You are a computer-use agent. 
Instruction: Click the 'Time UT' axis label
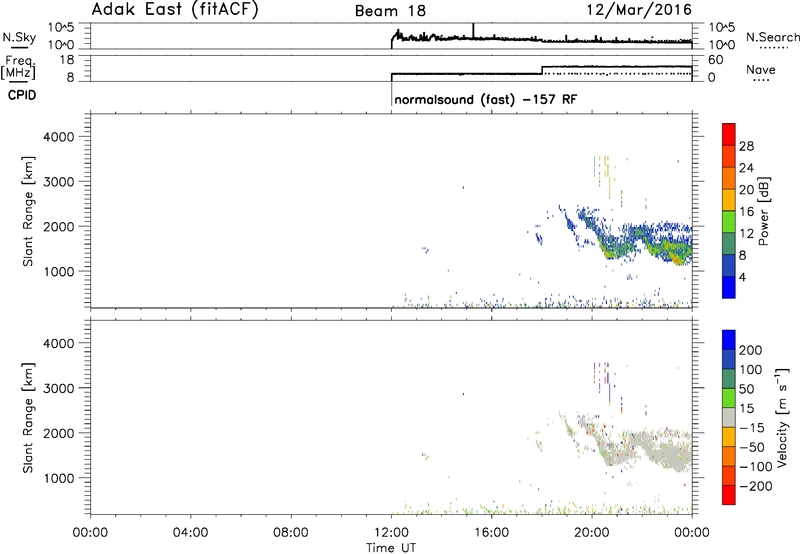pyautogui.click(x=391, y=548)
